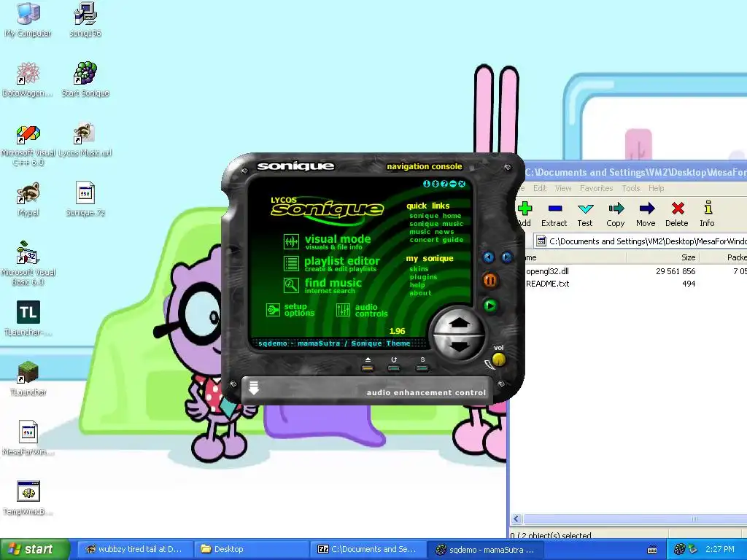Click the next track button in Sonique
The height and width of the screenshot is (560, 747).
click(x=507, y=257)
